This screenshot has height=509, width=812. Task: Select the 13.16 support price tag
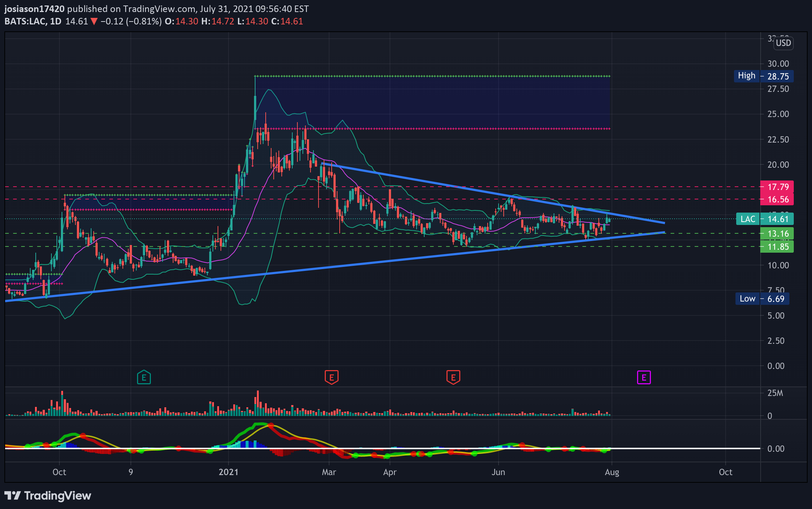pos(777,234)
